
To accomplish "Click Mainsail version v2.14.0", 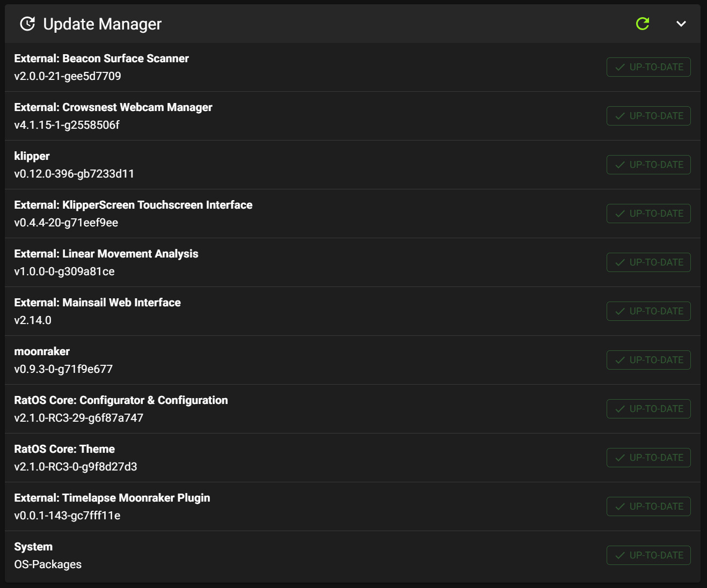I will coord(33,320).
